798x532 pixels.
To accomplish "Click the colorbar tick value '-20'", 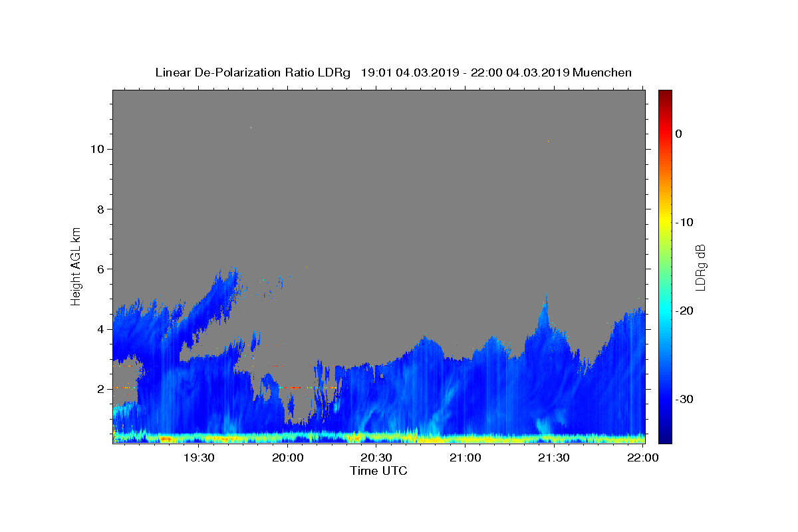I will click(x=684, y=311).
